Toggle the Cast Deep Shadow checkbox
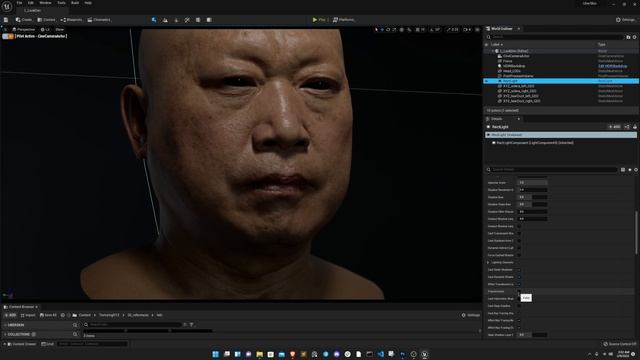This screenshot has height=360, width=640. point(519,306)
